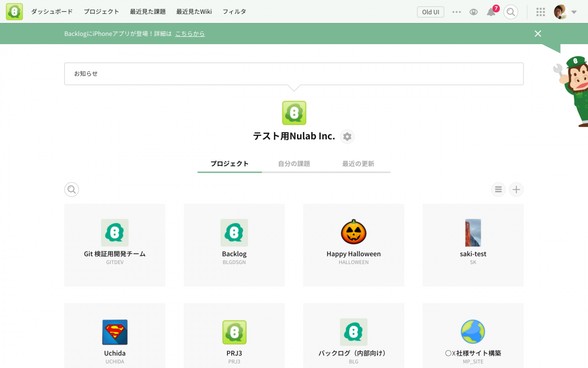Open the apps grid launcher

point(540,12)
